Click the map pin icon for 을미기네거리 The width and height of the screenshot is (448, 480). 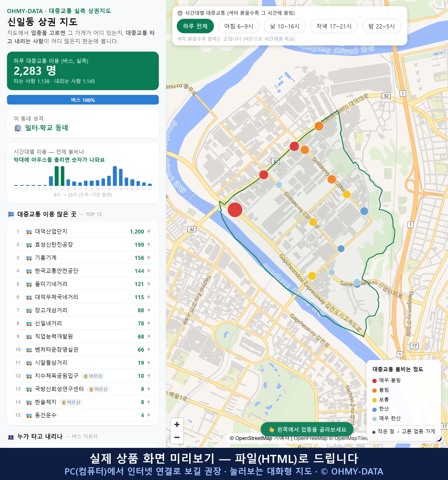coord(149,284)
